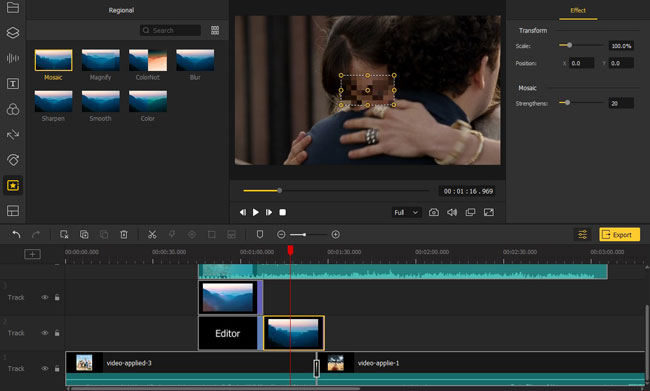The width and height of the screenshot is (650, 391).
Task: Open the animation circular-arrow panel
Action: click(13, 160)
